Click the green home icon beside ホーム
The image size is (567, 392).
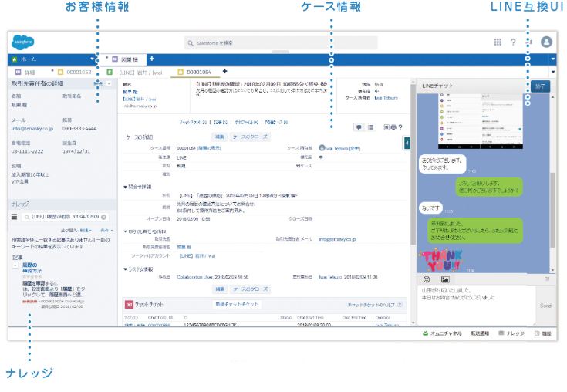pos(15,59)
